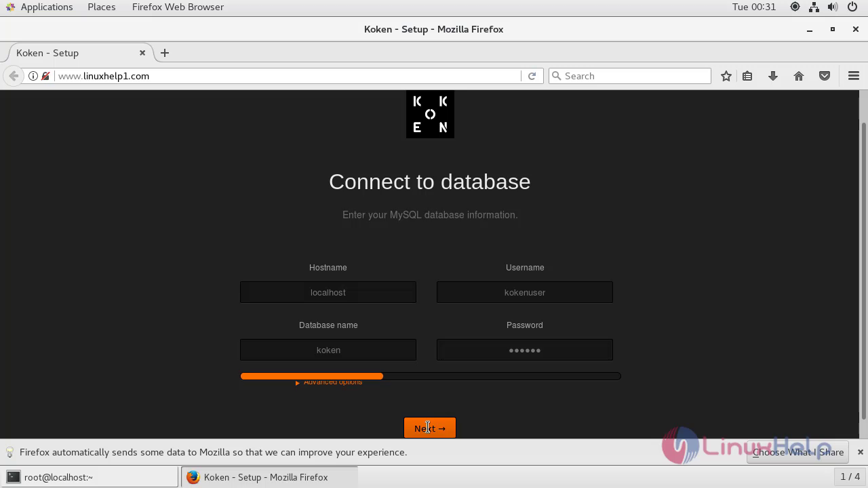Close the Firefox window
Viewport: 868px width, 488px height.
855,29
